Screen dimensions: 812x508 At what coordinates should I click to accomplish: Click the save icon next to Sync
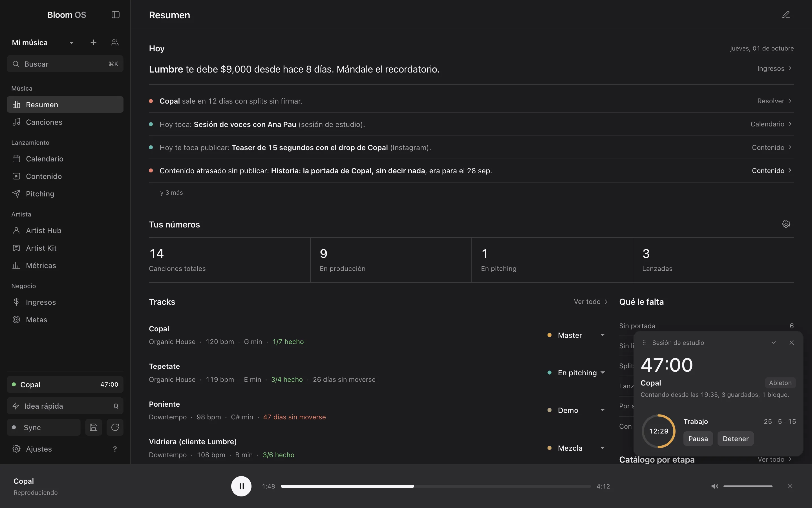pyautogui.click(x=94, y=427)
